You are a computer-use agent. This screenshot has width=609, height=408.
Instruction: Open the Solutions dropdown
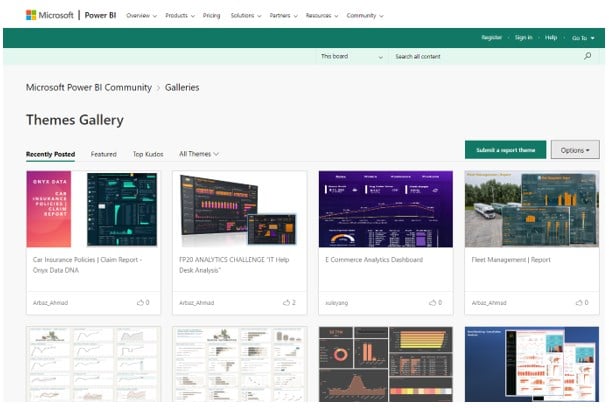pyautogui.click(x=246, y=16)
